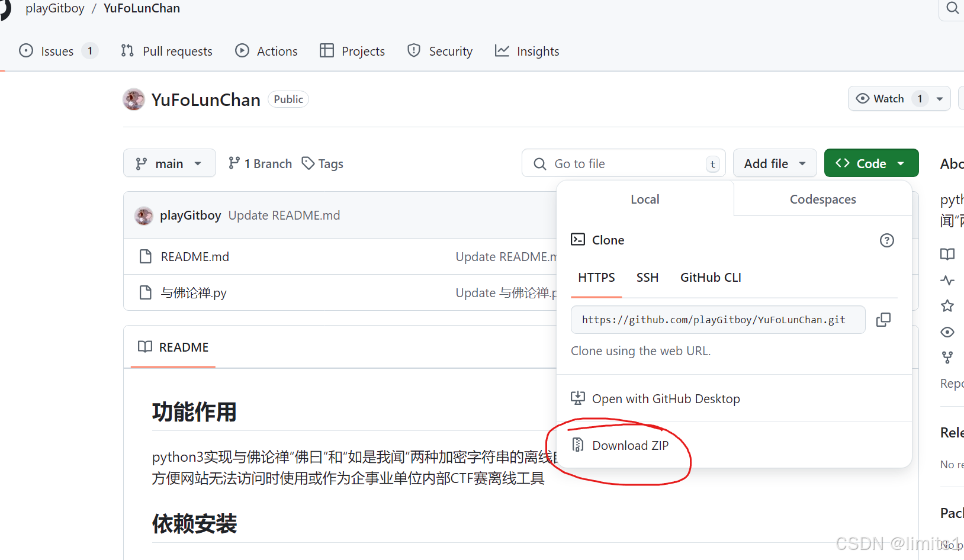Click the watchers eye icon in the sidebar
This screenshot has height=560, width=964.
(947, 332)
